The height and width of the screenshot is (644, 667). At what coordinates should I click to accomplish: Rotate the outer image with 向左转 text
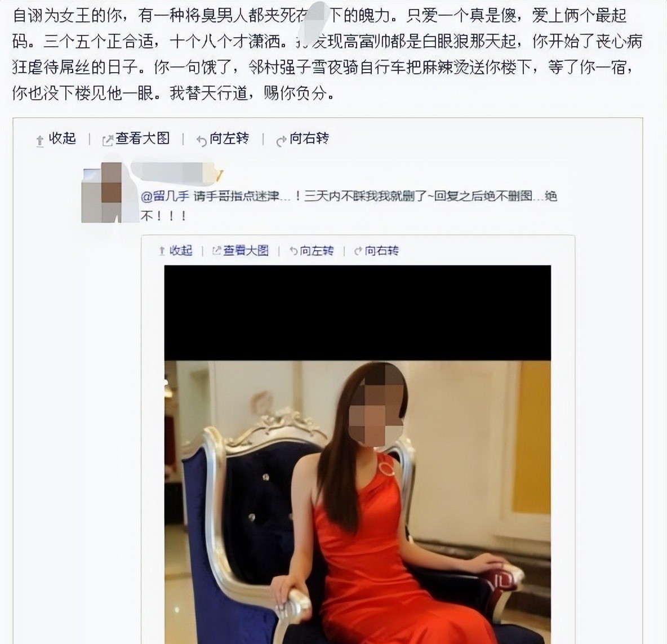coord(229,138)
